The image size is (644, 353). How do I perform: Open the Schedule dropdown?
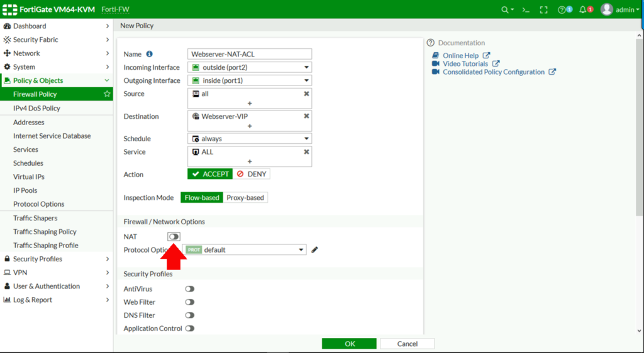250,139
